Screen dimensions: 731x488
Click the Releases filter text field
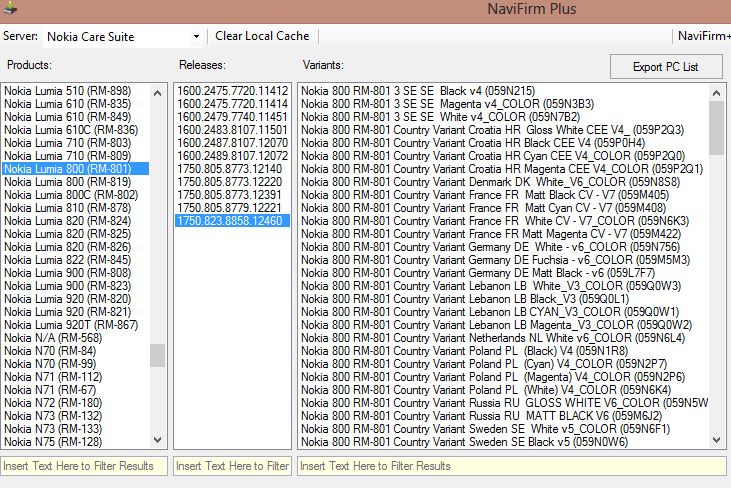[232, 466]
